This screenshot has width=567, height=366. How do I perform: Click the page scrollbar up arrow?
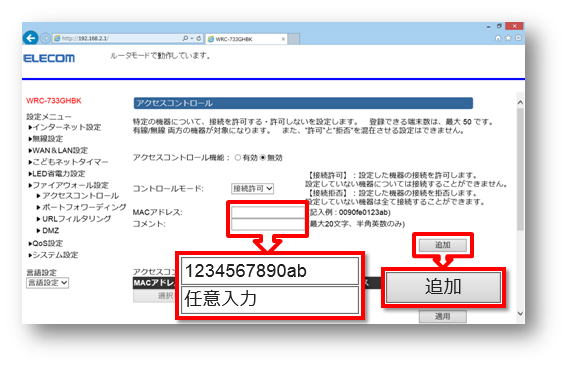(x=520, y=102)
